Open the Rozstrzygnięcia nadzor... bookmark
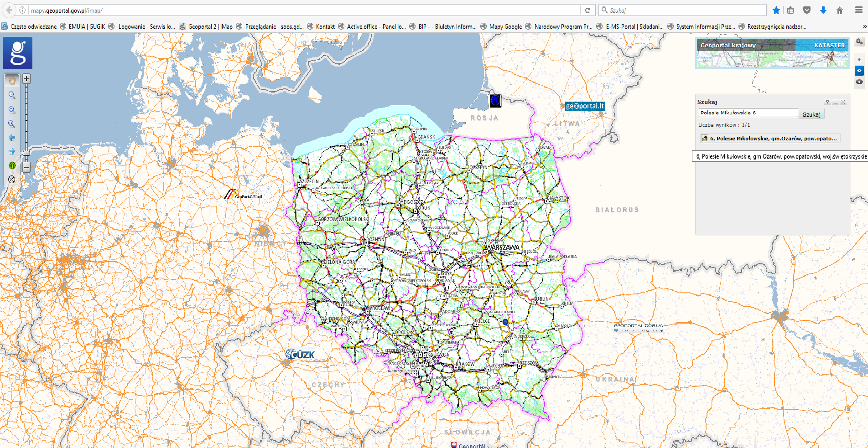Viewport: 868px width, 448px height. (x=773, y=26)
